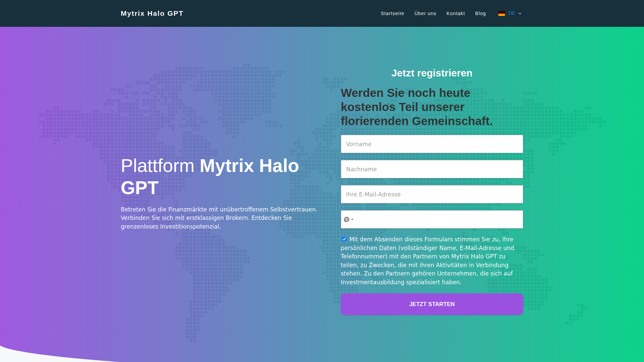
Task: Navigate to the Blog page
Action: pyautogui.click(x=481, y=13)
